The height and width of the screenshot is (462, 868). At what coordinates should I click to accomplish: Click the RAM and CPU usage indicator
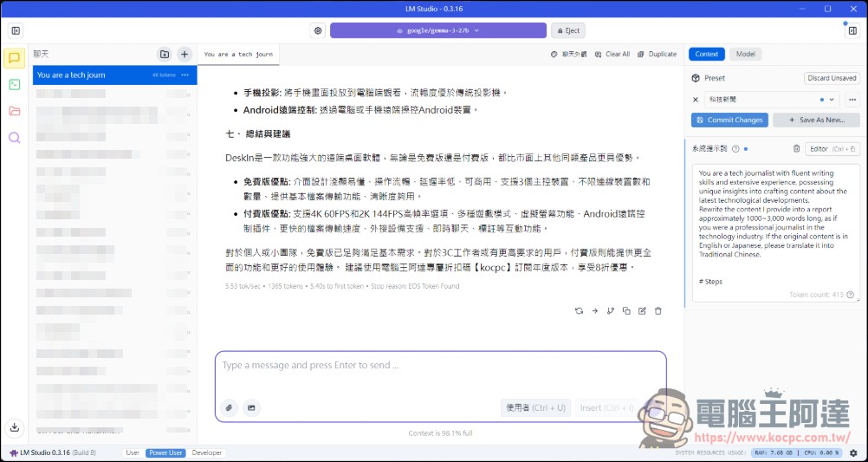click(797, 452)
